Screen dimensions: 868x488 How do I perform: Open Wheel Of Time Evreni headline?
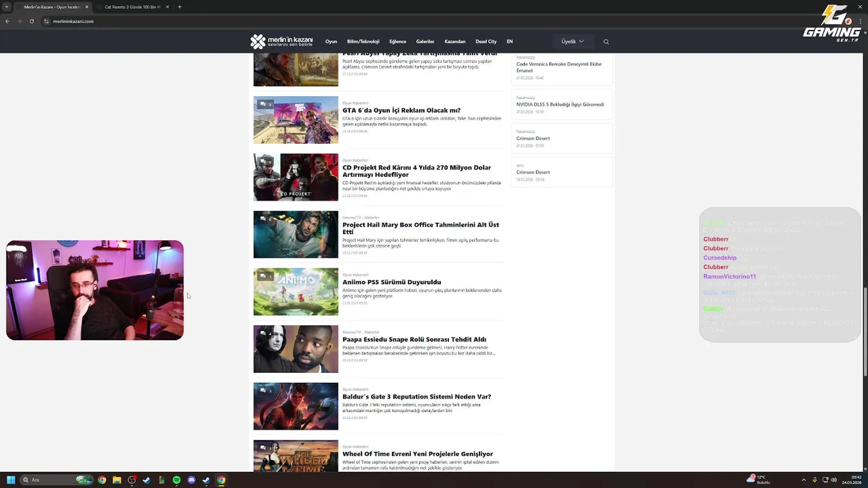click(x=418, y=454)
